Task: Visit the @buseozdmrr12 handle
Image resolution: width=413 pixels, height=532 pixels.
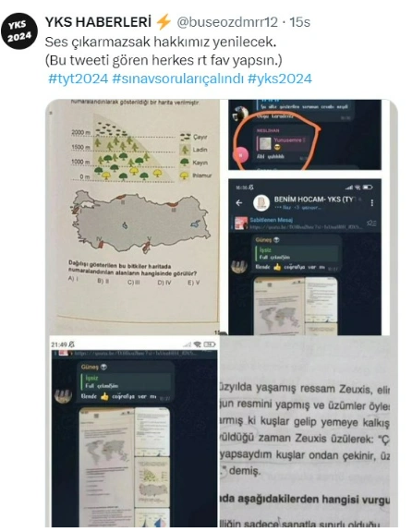Action: [227, 22]
